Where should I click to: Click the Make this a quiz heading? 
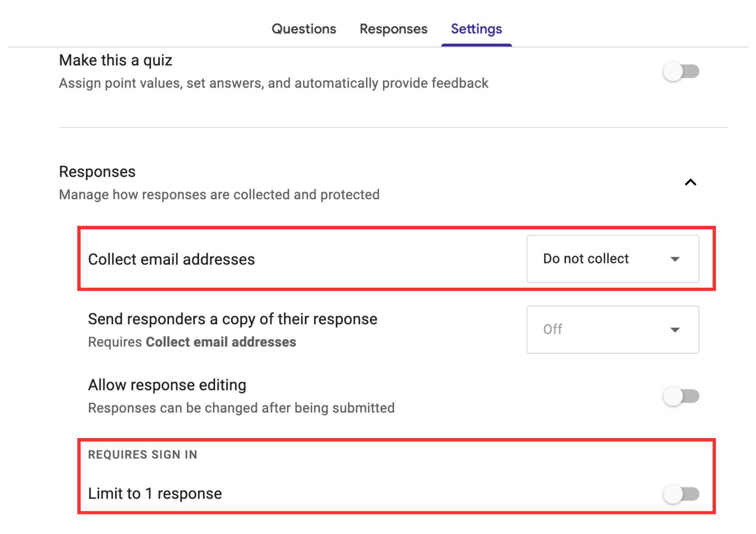click(x=116, y=60)
